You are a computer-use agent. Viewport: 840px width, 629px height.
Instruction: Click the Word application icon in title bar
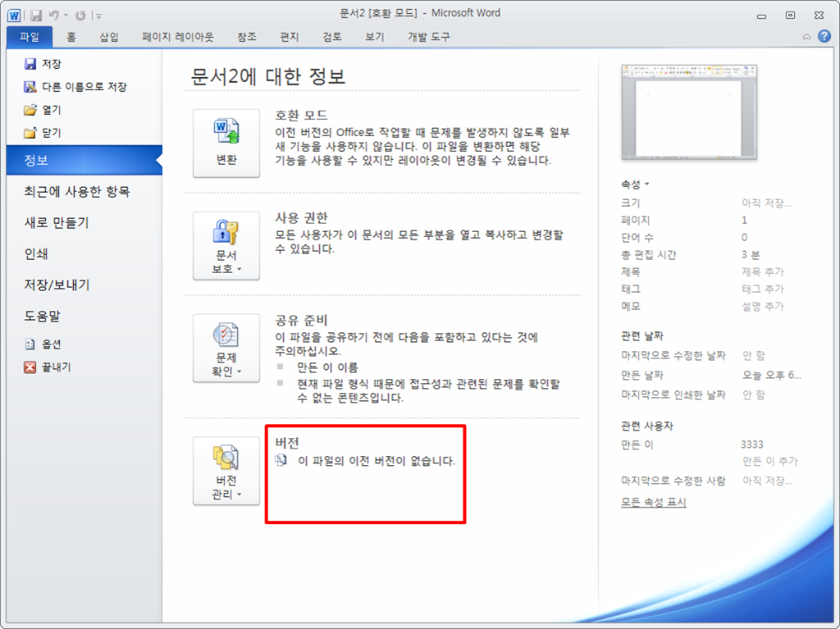[14, 15]
